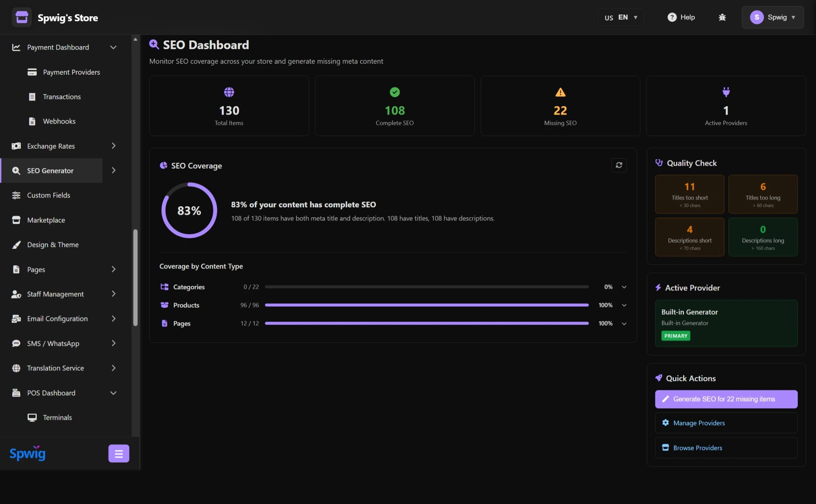The height and width of the screenshot is (504, 816).
Task: Click the Webhooks document icon
Action: tap(32, 121)
